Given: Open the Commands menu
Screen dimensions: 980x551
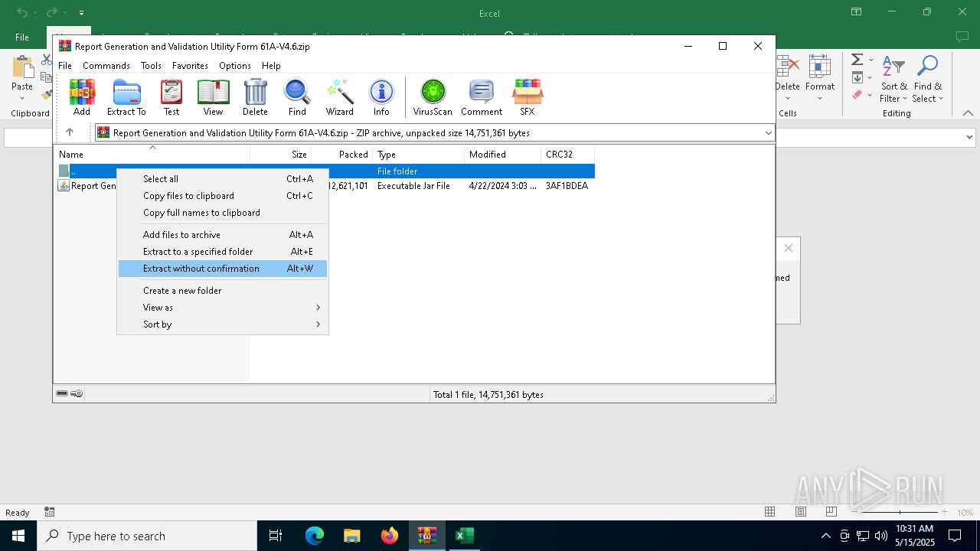Looking at the screenshot, I should pyautogui.click(x=106, y=66).
